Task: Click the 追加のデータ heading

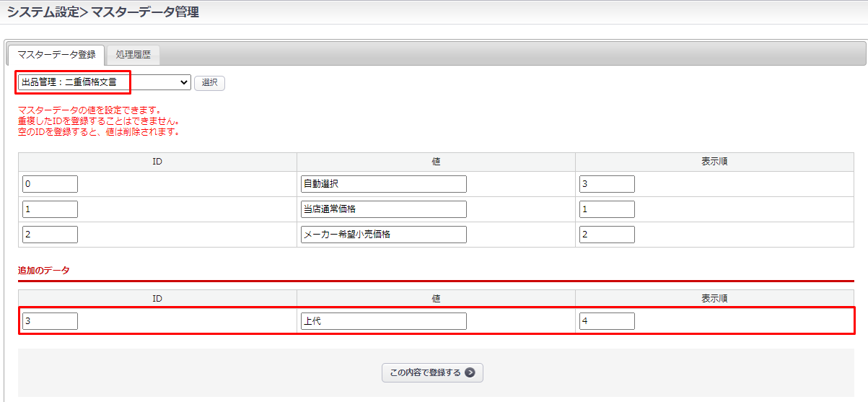Action: 44,270
